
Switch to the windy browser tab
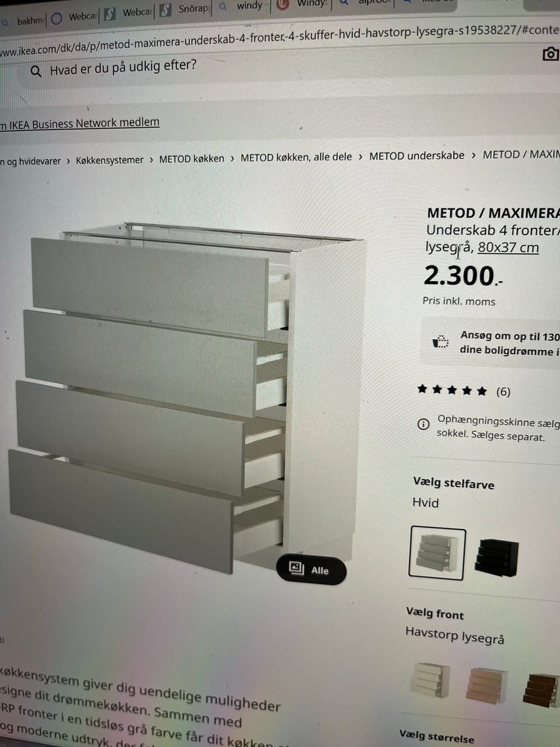pos(244,6)
